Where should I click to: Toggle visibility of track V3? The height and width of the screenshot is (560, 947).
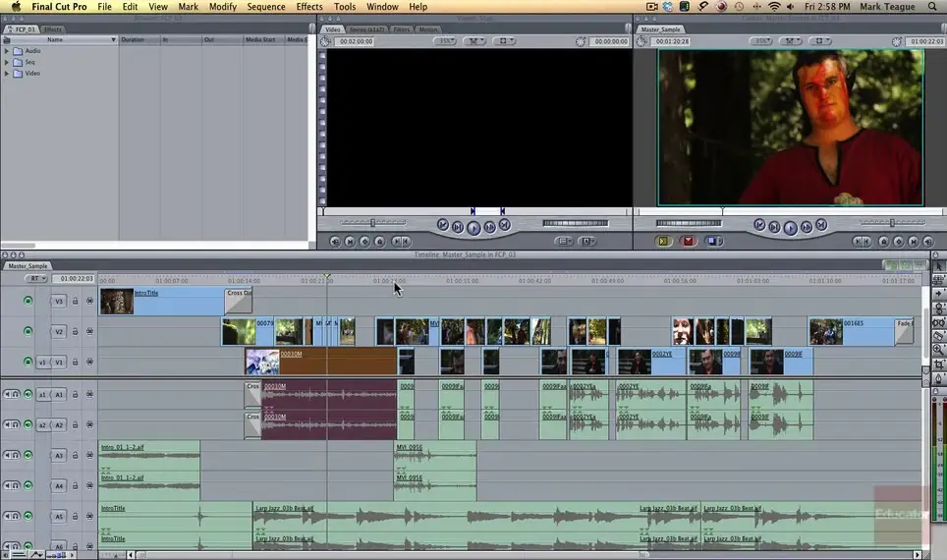click(x=28, y=301)
